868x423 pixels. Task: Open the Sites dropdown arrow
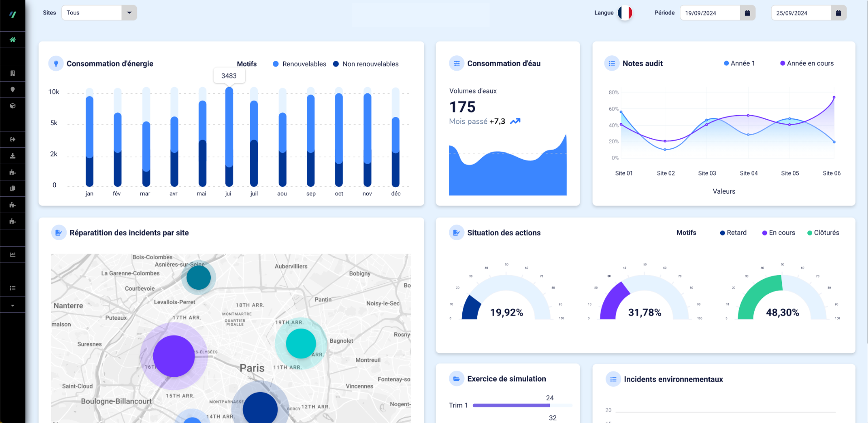(x=129, y=13)
